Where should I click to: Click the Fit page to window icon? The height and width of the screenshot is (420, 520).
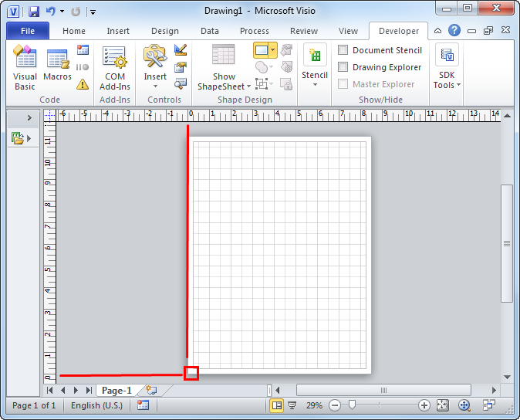point(443,405)
